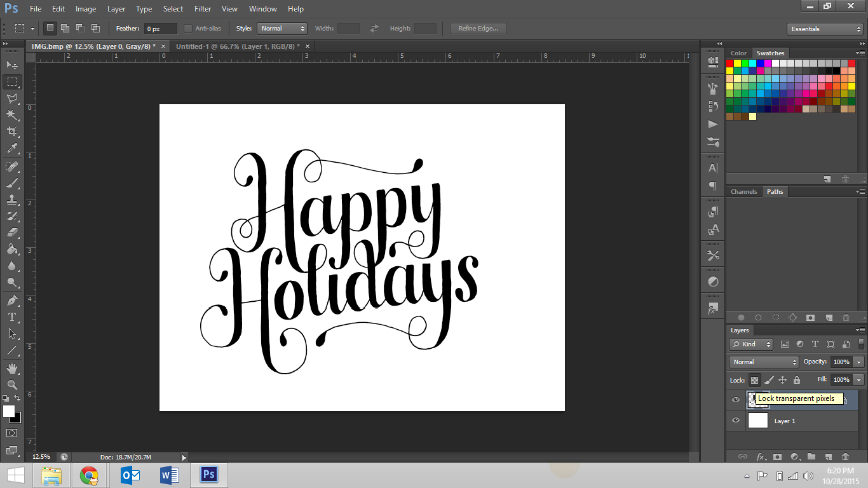868x488 pixels.
Task: Hide the top selected layer's eye icon
Action: click(x=736, y=400)
